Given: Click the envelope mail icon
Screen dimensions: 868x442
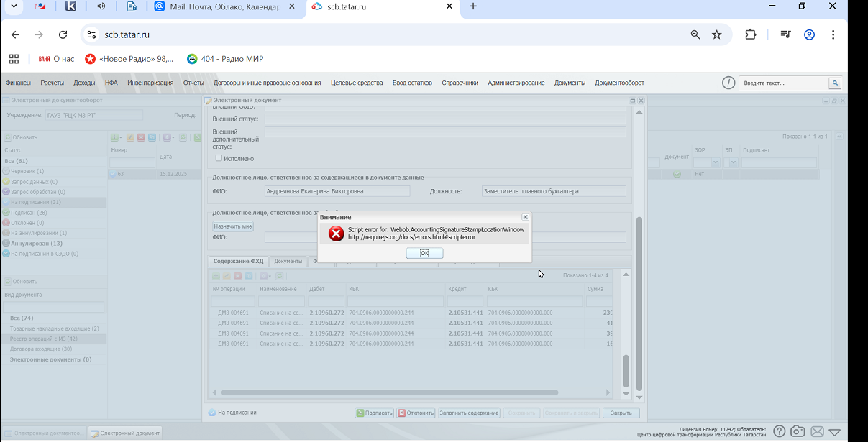Looking at the screenshot, I should [816, 431].
